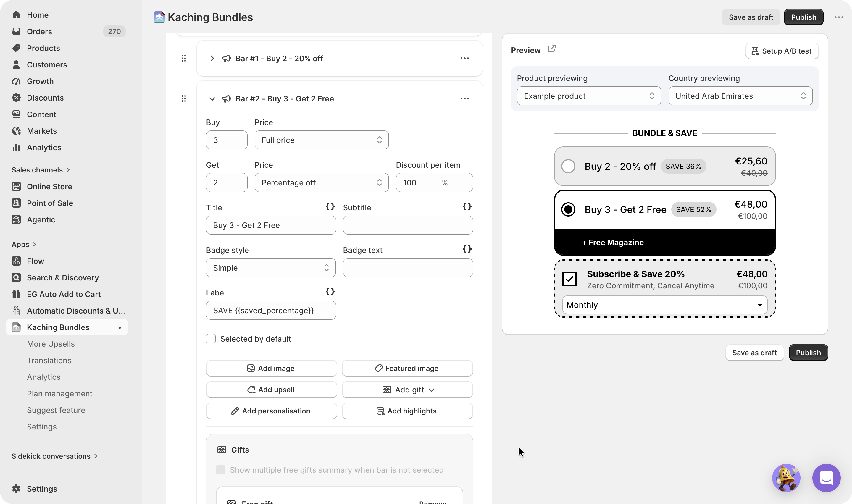Open Monthly subscription frequency select
The height and width of the screenshot is (504, 852).
(x=665, y=305)
